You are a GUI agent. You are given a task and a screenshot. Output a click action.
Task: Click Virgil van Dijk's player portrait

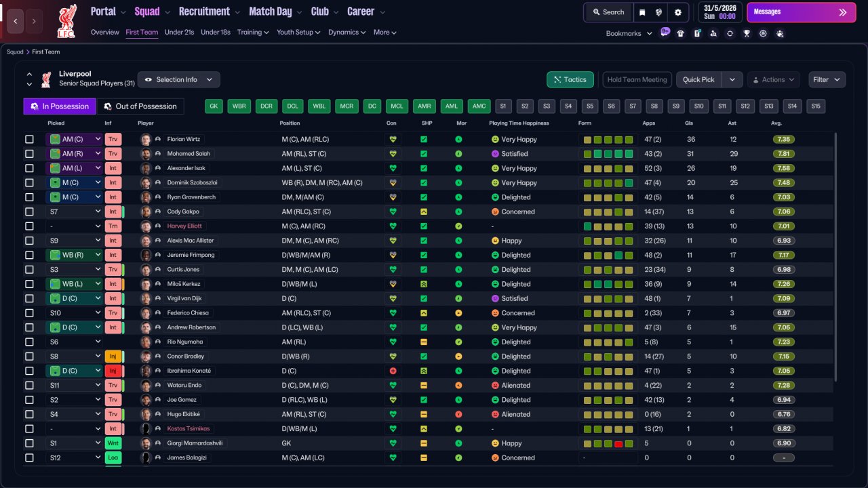(x=145, y=298)
